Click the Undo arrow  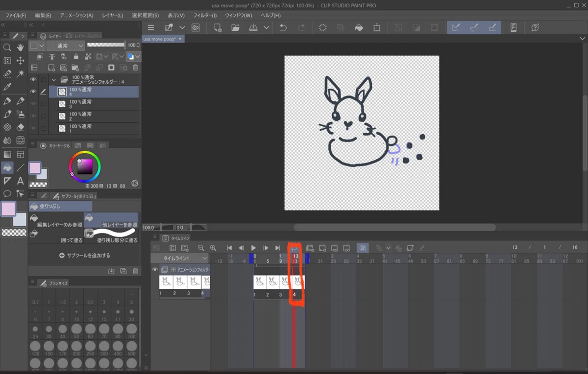pos(283,28)
